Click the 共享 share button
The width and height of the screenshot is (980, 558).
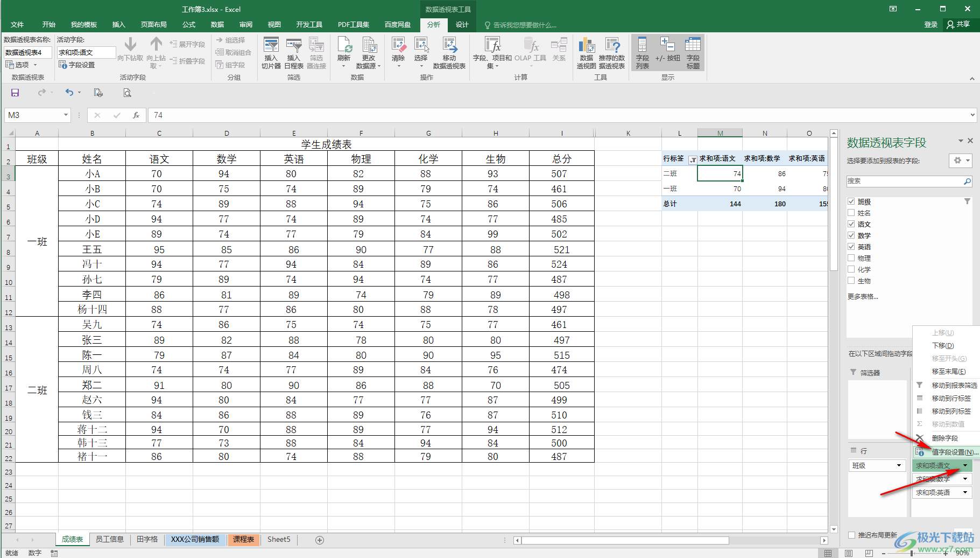coord(958,24)
